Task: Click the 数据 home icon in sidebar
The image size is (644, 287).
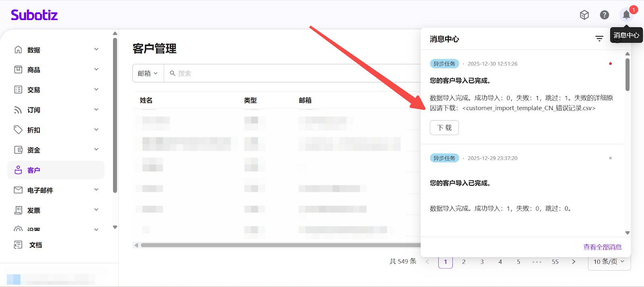Action: (x=18, y=49)
